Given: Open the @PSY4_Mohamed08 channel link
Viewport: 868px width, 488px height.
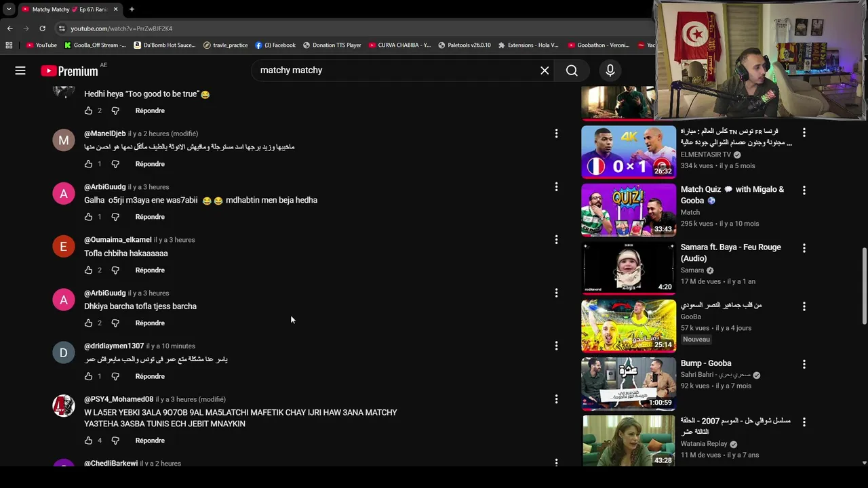Looking at the screenshot, I should click(119, 399).
